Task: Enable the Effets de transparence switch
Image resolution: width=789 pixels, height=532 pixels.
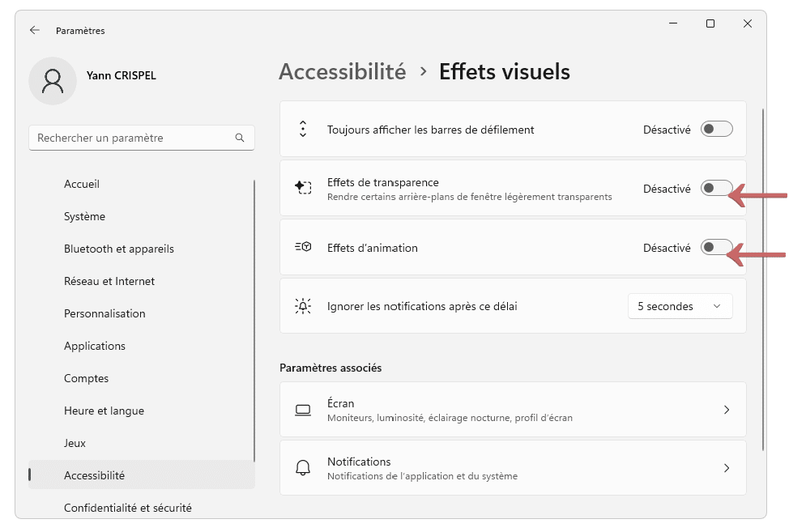Action: pyautogui.click(x=717, y=188)
